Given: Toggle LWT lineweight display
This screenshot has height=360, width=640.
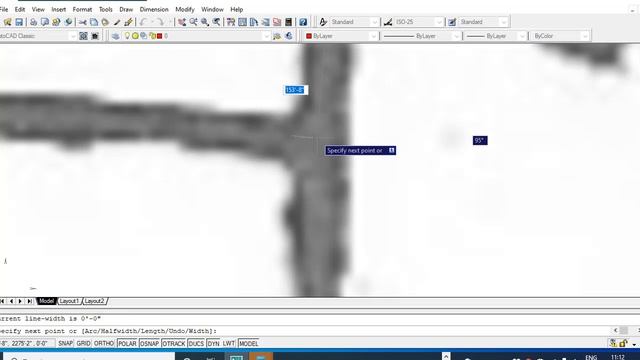Looking at the screenshot, I should click(229, 344).
